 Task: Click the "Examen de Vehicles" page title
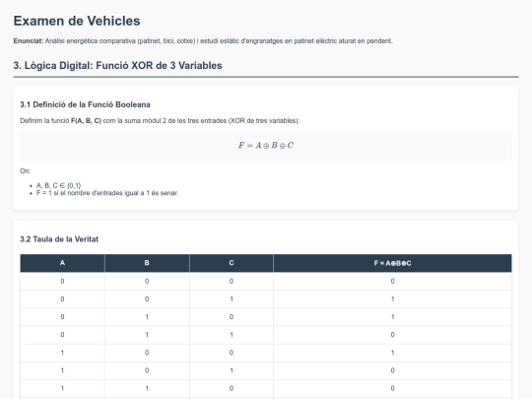coord(77,21)
